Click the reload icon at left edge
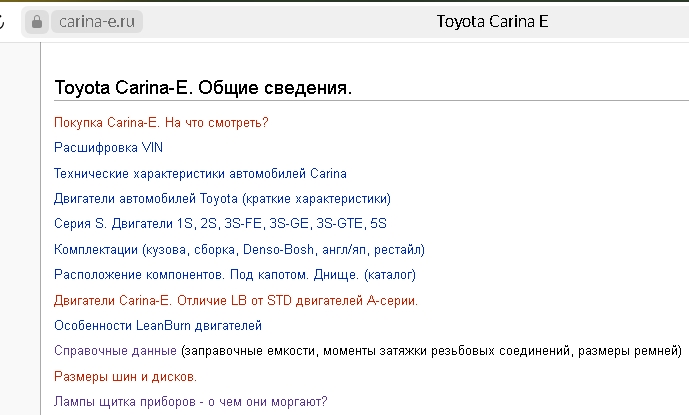Viewport: 689px width, 415px height. click(4, 22)
